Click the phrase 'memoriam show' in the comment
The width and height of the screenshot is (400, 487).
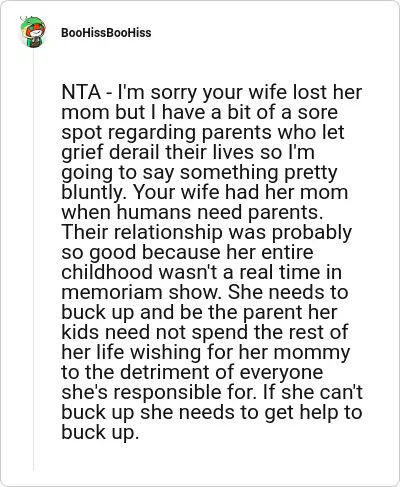coord(141,292)
